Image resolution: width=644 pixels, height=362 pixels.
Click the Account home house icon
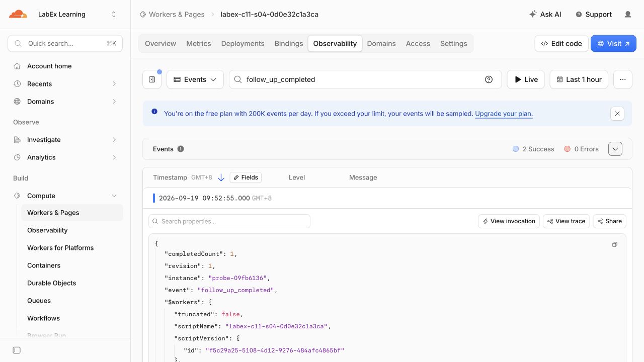[17, 66]
